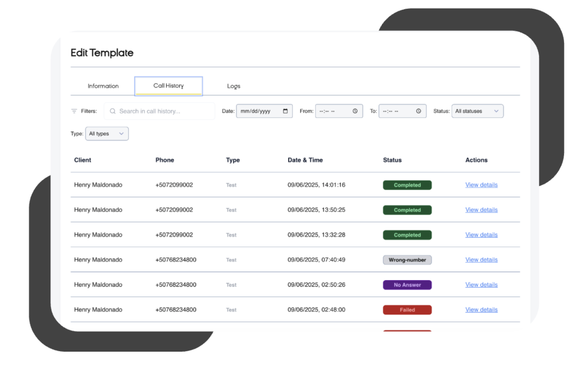
Task: Open the calendar picker in Date field
Action: (285, 111)
